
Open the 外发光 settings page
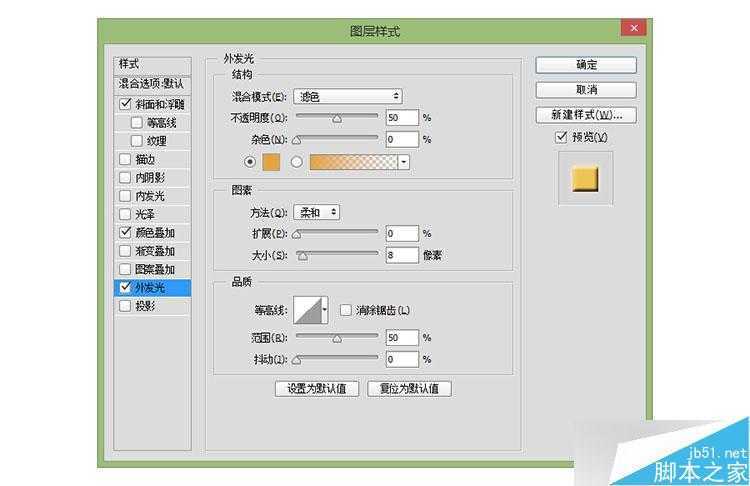(x=150, y=287)
